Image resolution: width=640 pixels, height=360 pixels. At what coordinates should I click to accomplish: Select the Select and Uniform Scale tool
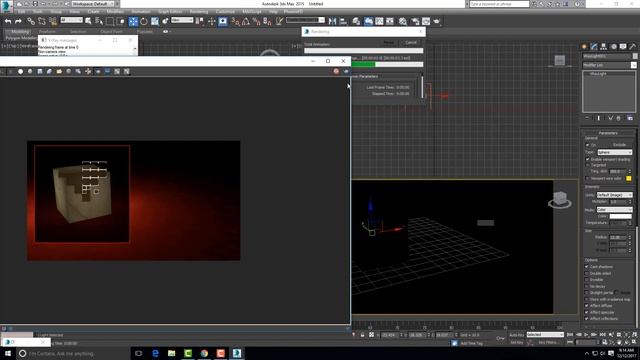click(x=155, y=21)
